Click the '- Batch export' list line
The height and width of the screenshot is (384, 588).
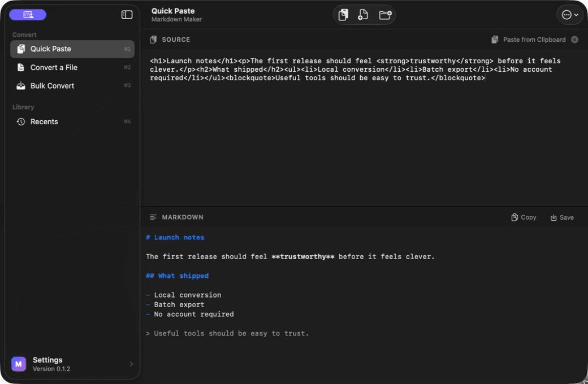(175, 304)
